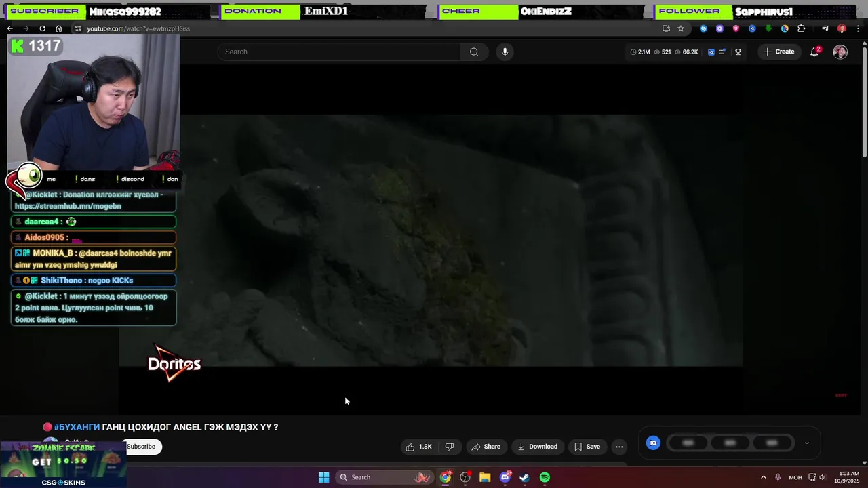The height and width of the screenshot is (488, 868).
Task: Open Chrome three-dot settings menu
Action: tap(858, 28)
